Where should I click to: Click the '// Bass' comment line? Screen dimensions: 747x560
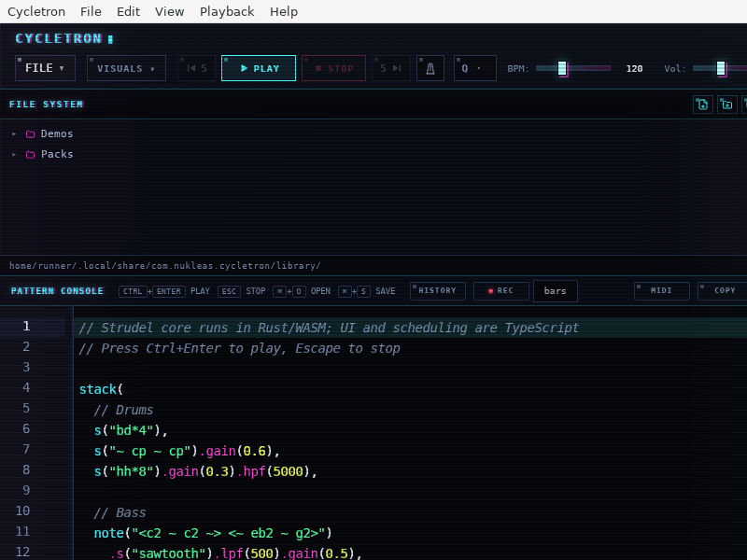click(x=120, y=512)
